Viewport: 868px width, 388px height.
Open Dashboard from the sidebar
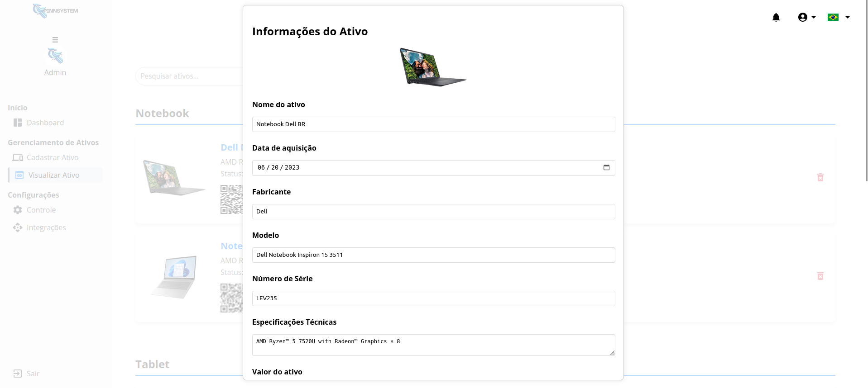coord(45,123)
